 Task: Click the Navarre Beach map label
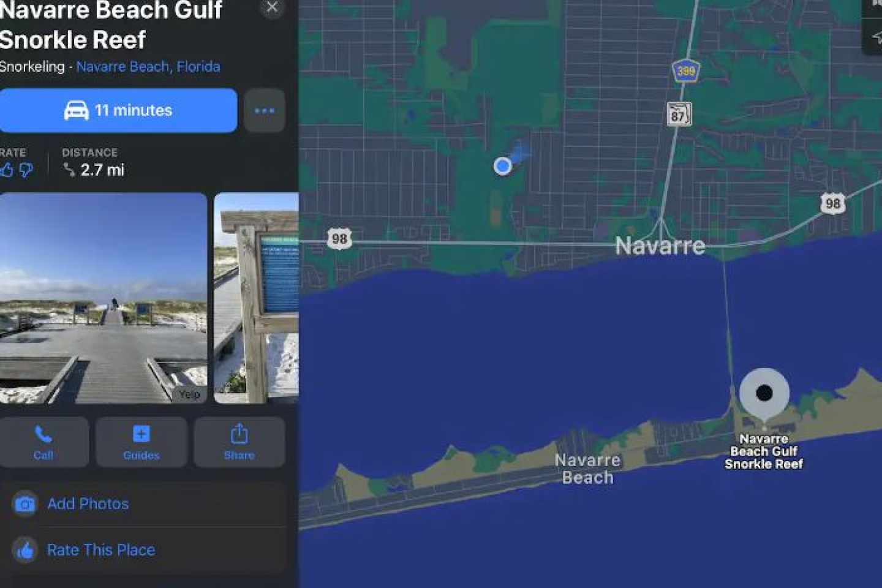coord(588,469)
